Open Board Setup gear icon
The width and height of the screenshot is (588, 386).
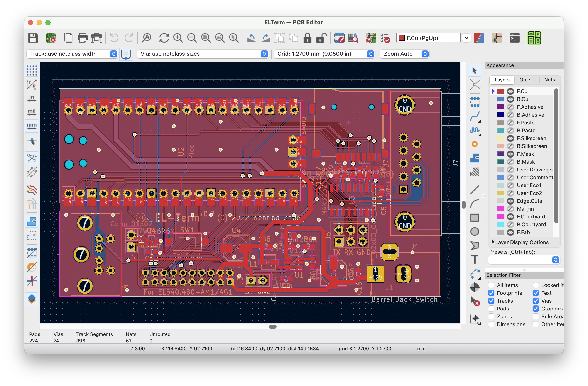tap(51, 38)
